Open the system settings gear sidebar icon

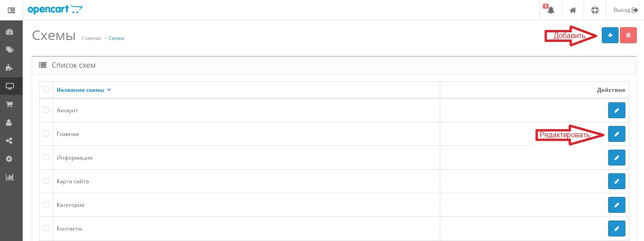coord(9,159)
